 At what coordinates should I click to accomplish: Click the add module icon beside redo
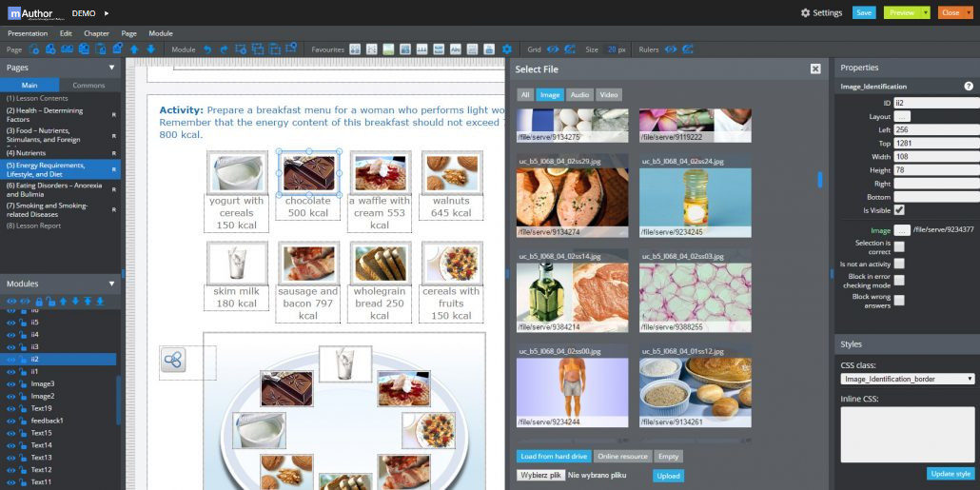pyautogui.click(x=241, y=49)
